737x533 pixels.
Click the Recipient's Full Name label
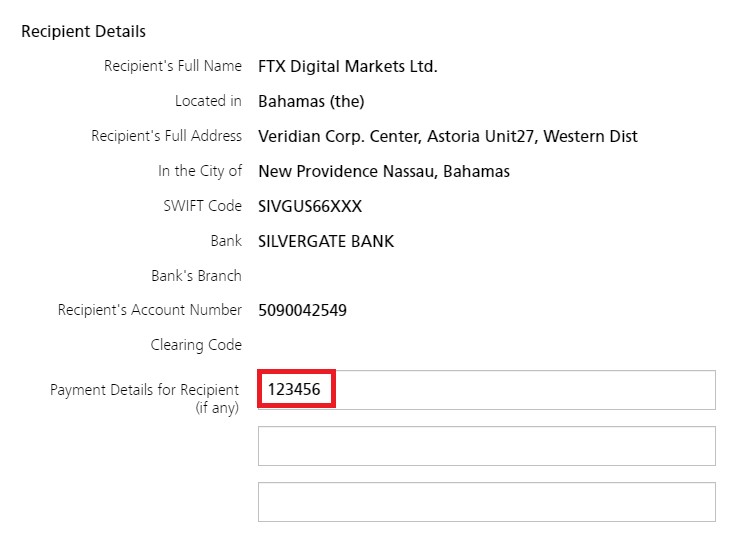(173, 66)
